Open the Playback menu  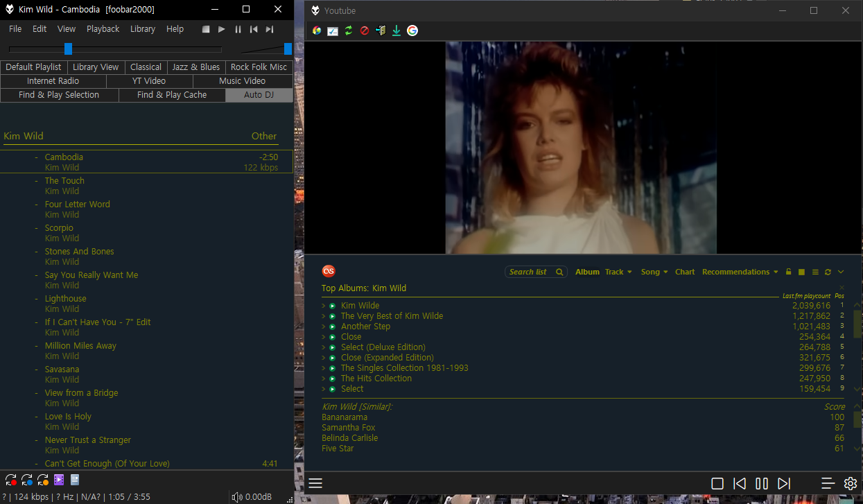[x=103, y=29]
